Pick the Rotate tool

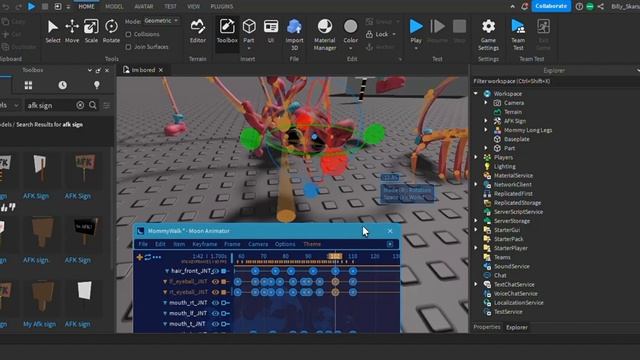(x=111, y=31)
